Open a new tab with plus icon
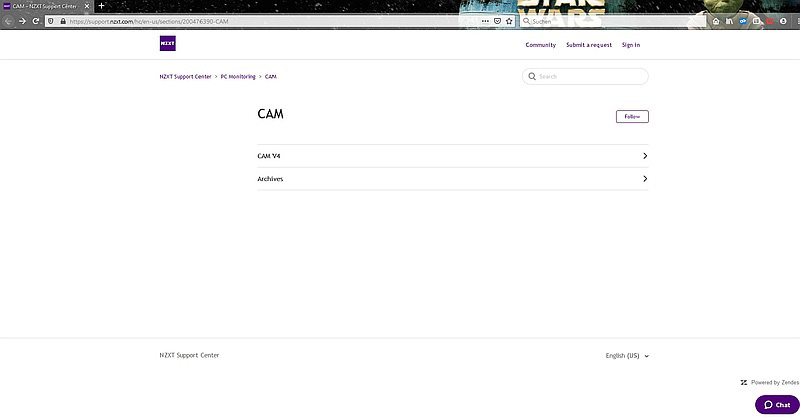 coord(101,6)
